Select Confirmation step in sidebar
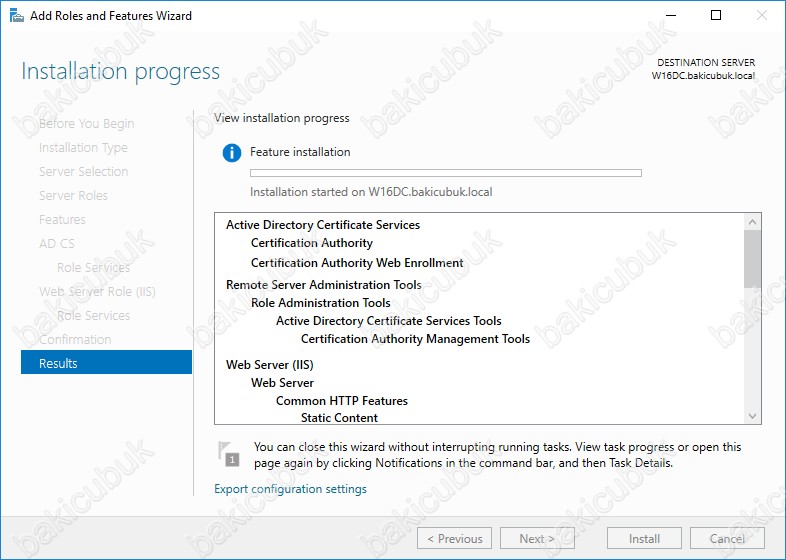Screen dimensions: 786x560 pos(75,339)
